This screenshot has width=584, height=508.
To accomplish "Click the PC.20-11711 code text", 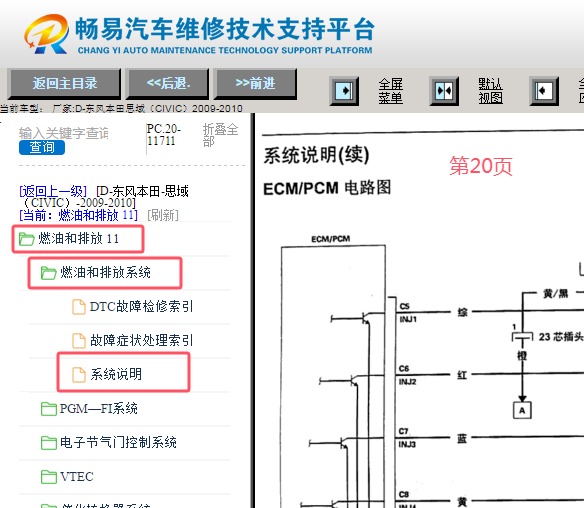I will pyautogui.click(x=164, y=135).
